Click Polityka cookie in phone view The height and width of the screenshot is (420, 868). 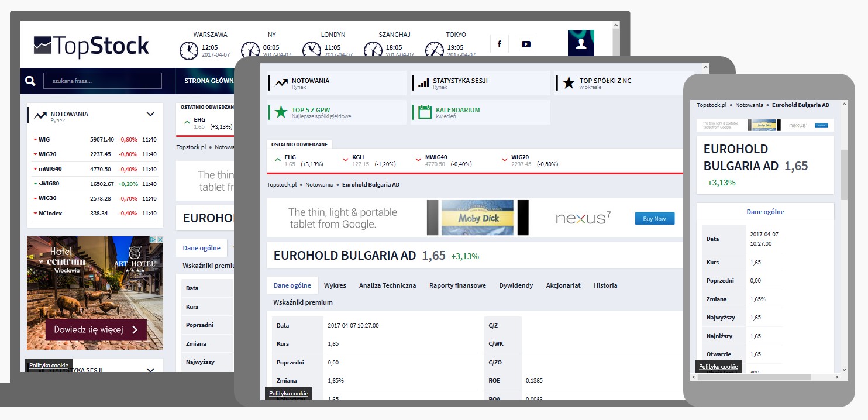[718, 367]
